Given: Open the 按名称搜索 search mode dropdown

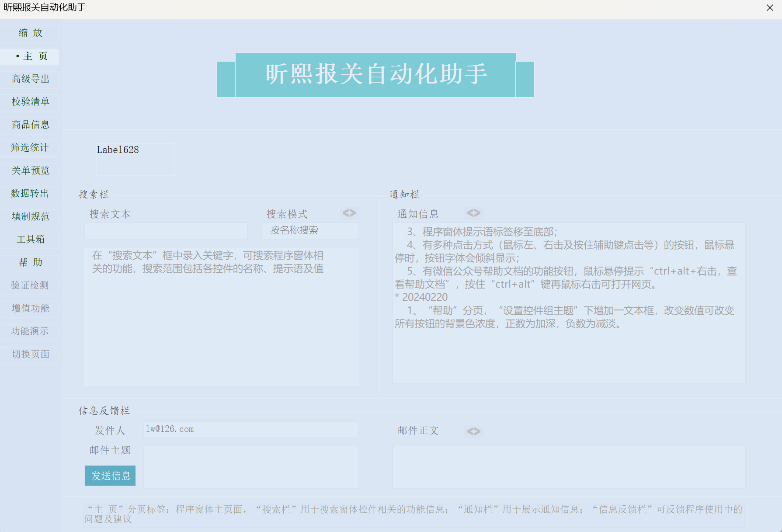Looking at the screenshot, I should point(309,231).
